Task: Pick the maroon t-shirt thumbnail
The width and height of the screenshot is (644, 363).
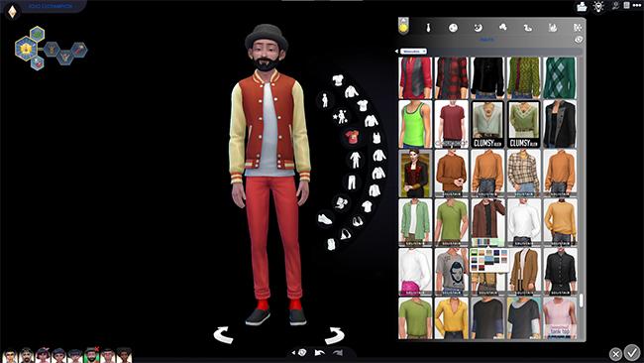Action: coord(452,124)
